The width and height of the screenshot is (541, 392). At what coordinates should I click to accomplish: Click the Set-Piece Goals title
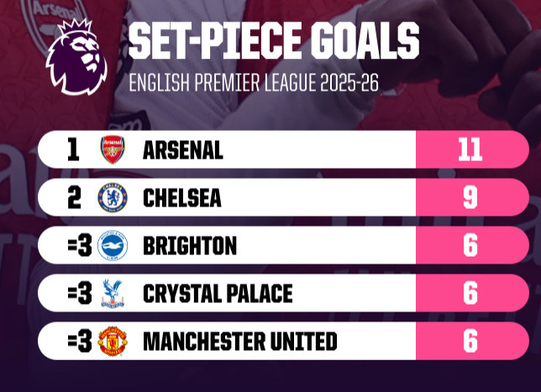(274, 42)
